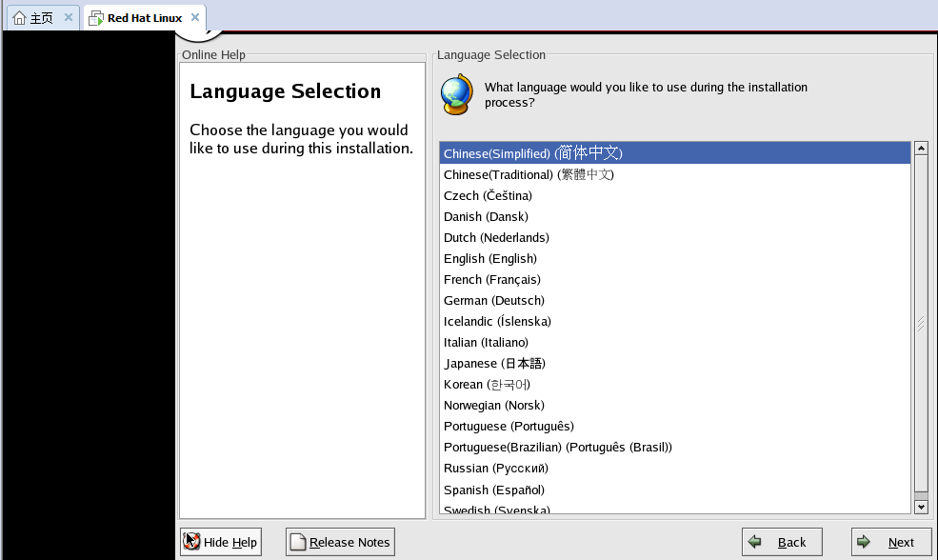The width and height of the screenshot is (938, 560).
Task: Close the Red Hat Linux tab
Action: point(195,17)
